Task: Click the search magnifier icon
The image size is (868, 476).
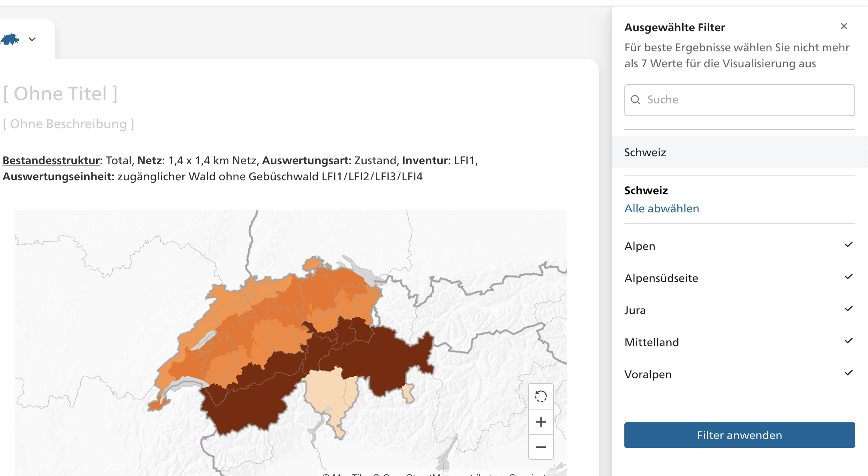Action: point(636,100)
